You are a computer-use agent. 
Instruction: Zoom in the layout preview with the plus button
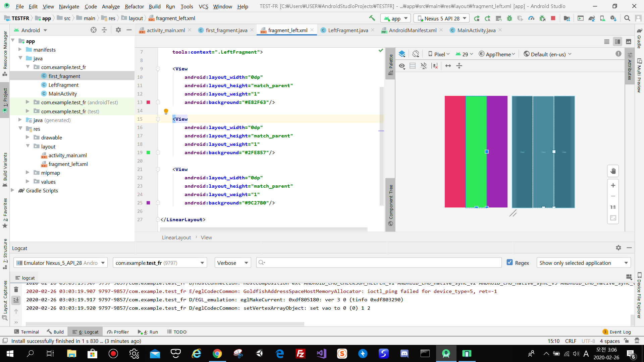pos(613,185)
